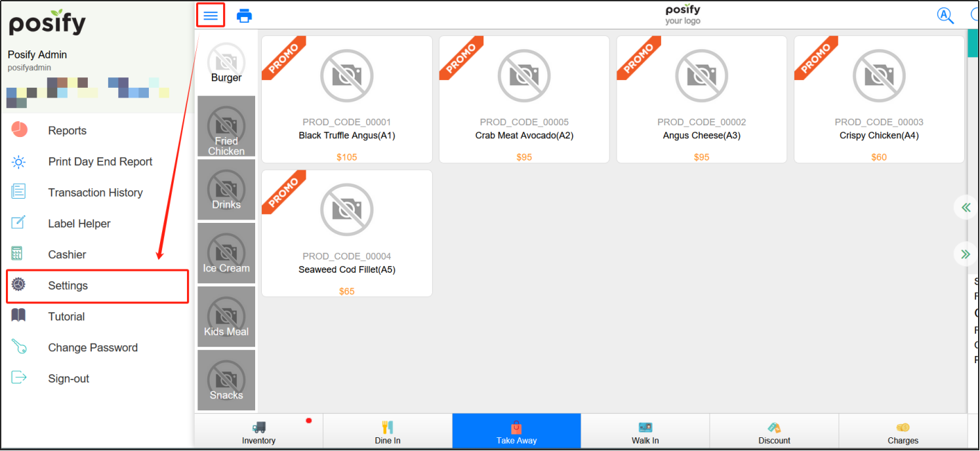This screenshot has height=451, width=980.
Task: Click the Change Password key icon
Action: tap(19, 346)
